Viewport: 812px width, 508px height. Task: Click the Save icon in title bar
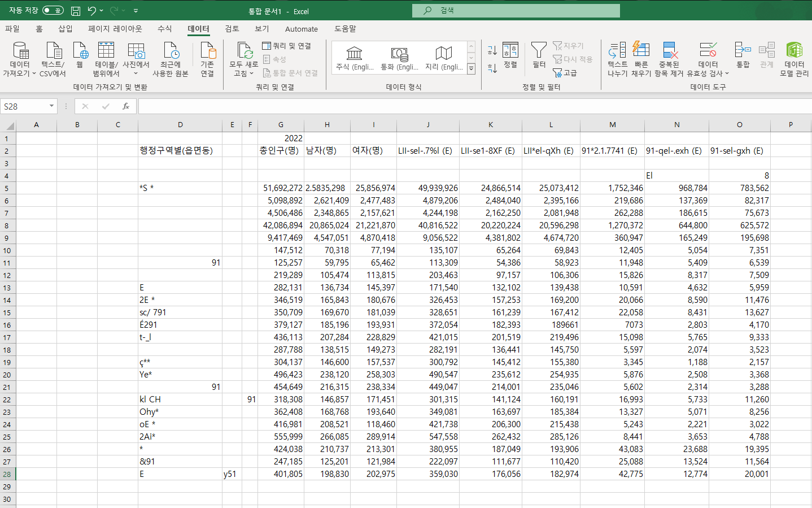pos(76,11)
